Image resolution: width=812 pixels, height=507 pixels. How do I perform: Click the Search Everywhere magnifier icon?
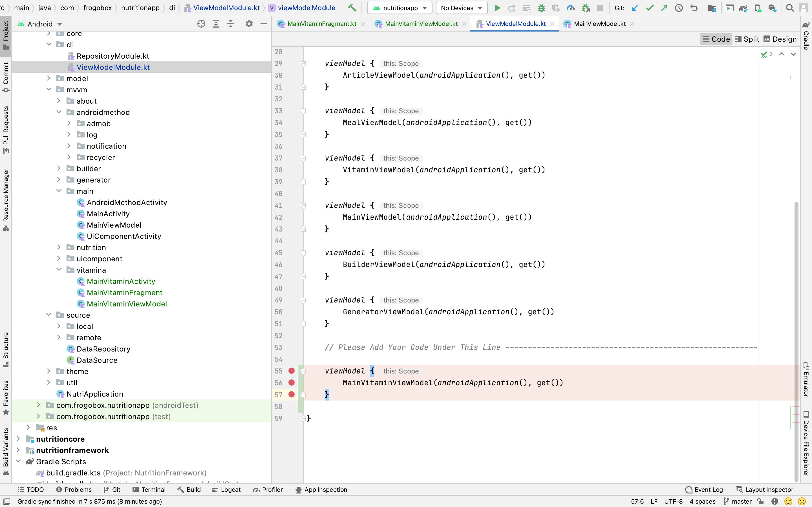pyautogui.click(x=789, y=8)
